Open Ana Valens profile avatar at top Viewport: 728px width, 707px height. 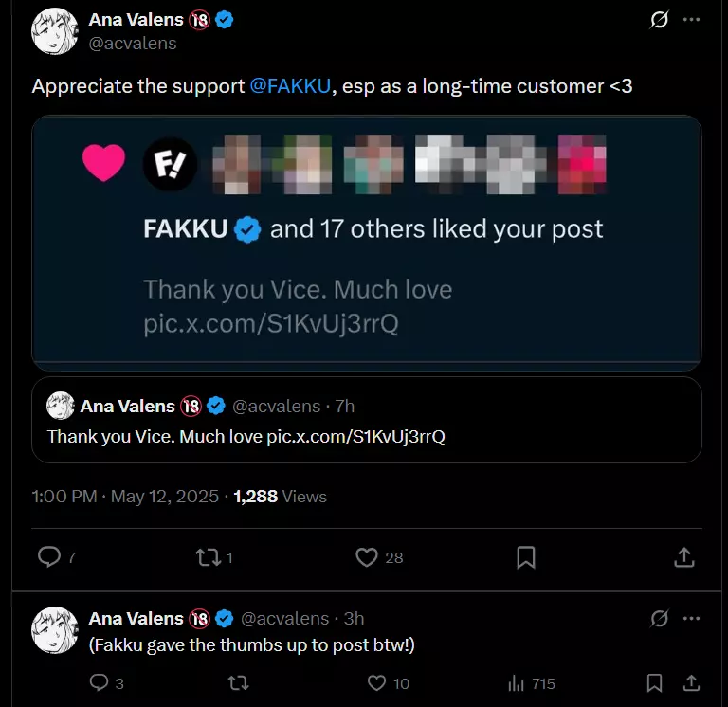[x=55, y=31]
